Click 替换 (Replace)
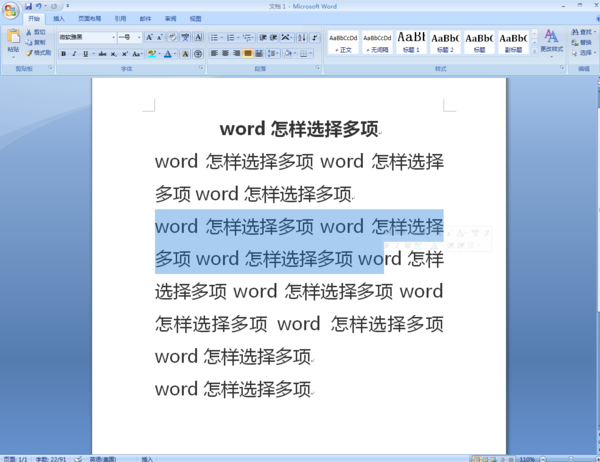Screen dimensions: 600x462 coord(582,42)
